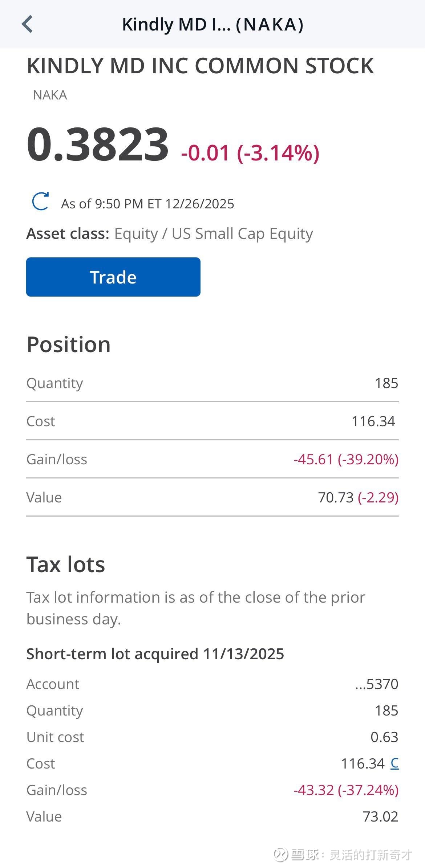Open the blue C cost footnote link
Screen dimensions: 425x868
394,763
